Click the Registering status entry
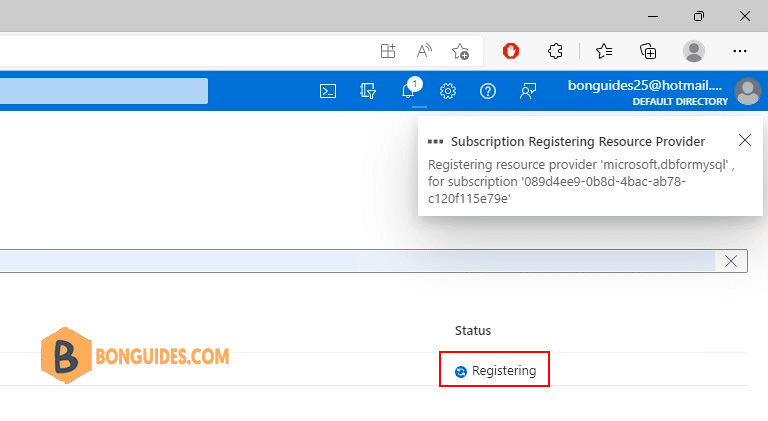The width and height of the screenshot is (768, 421). point(496,371)
